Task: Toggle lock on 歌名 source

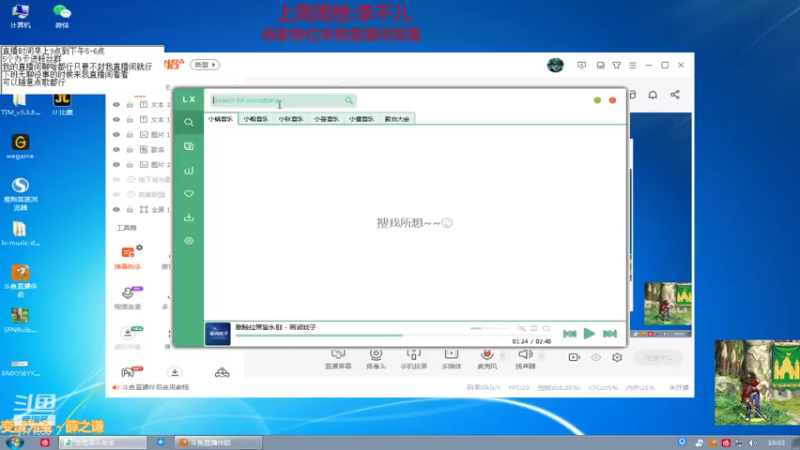Action: pos(130,149)
